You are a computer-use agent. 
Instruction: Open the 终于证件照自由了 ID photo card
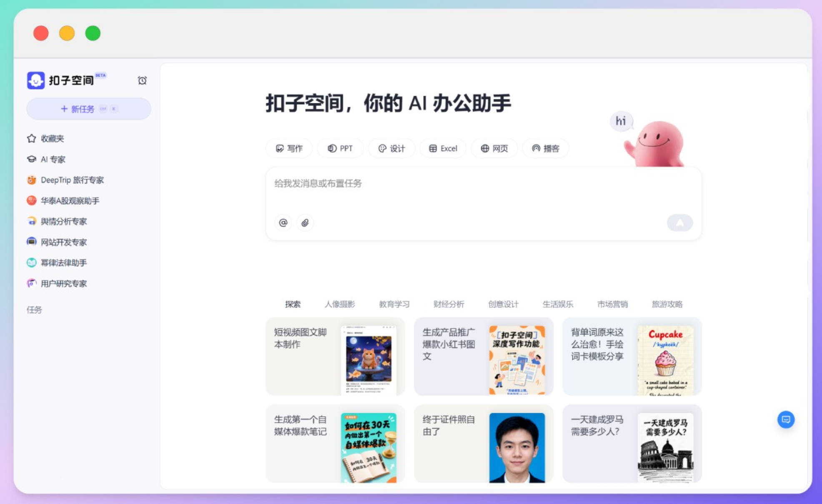[x=484, y=444]
